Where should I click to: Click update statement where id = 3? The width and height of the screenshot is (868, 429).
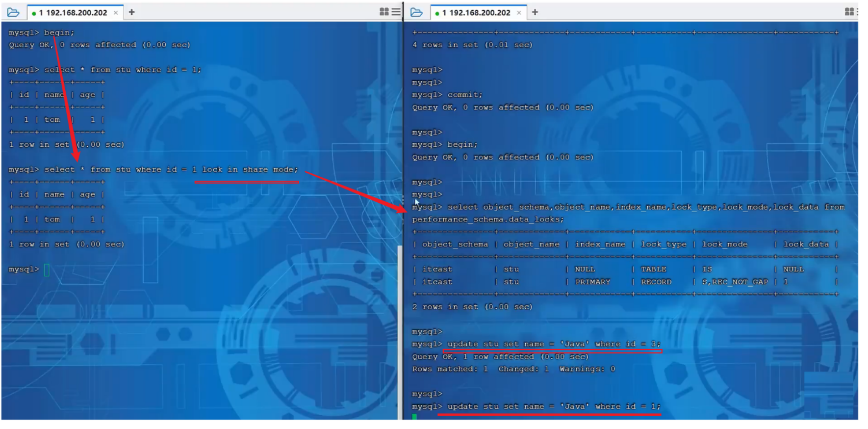click(554, 344)
